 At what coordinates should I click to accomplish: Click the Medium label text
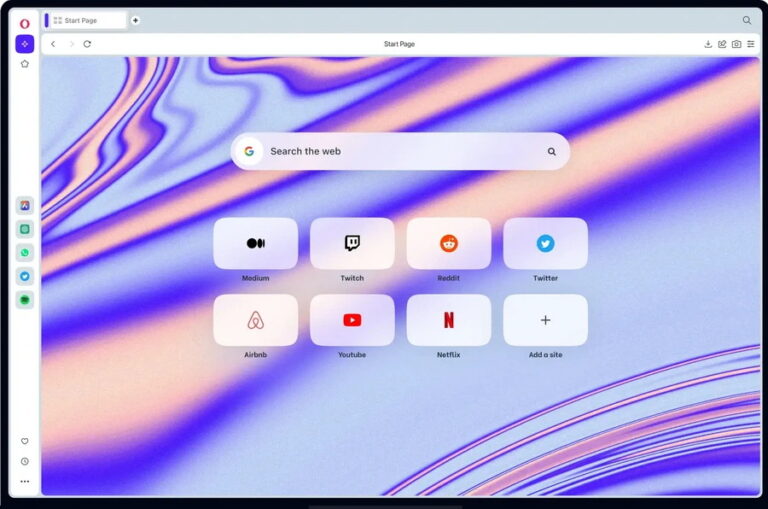point(256,278)
